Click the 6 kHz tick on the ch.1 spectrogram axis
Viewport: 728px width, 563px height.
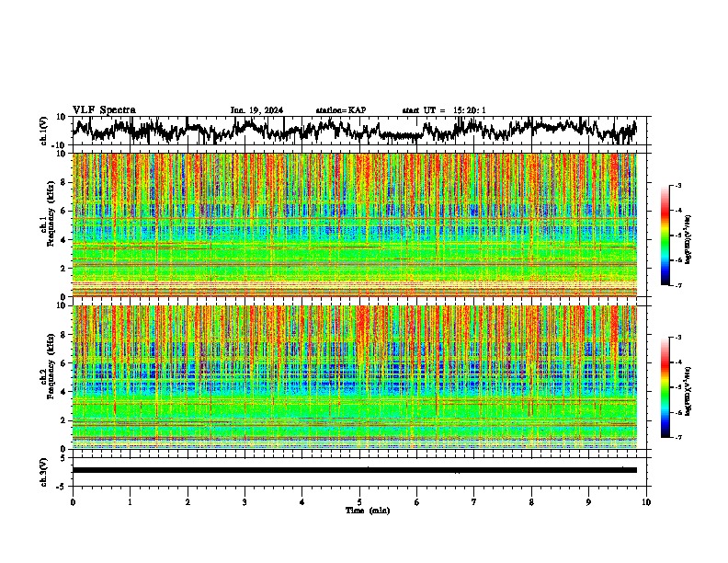click(x=63, y=211)
